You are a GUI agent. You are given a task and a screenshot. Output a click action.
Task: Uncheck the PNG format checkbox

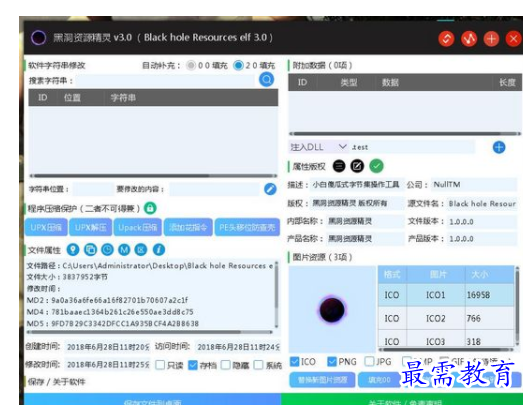(x=332, y=362)
